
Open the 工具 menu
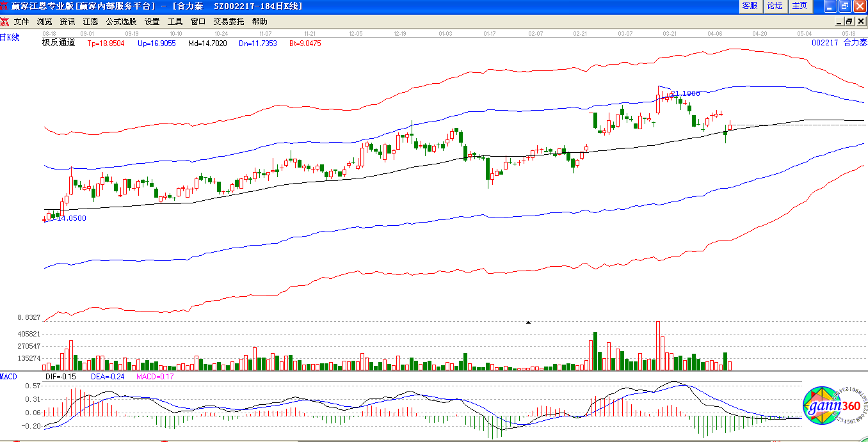tap(175, 21)
